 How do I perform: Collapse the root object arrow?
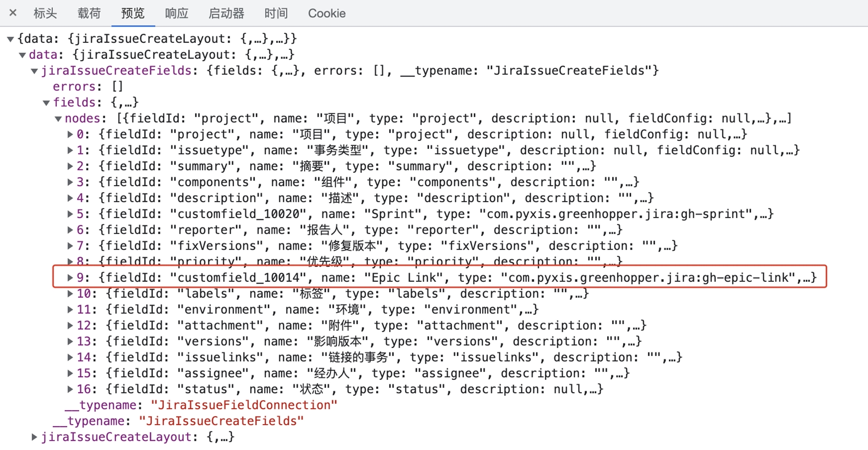click(10, 39)
